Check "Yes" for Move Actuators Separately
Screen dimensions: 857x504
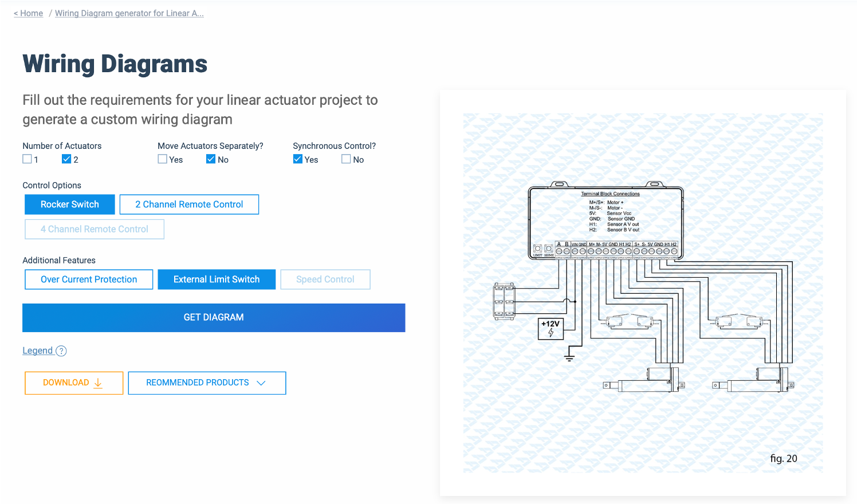tap(162, 159)
